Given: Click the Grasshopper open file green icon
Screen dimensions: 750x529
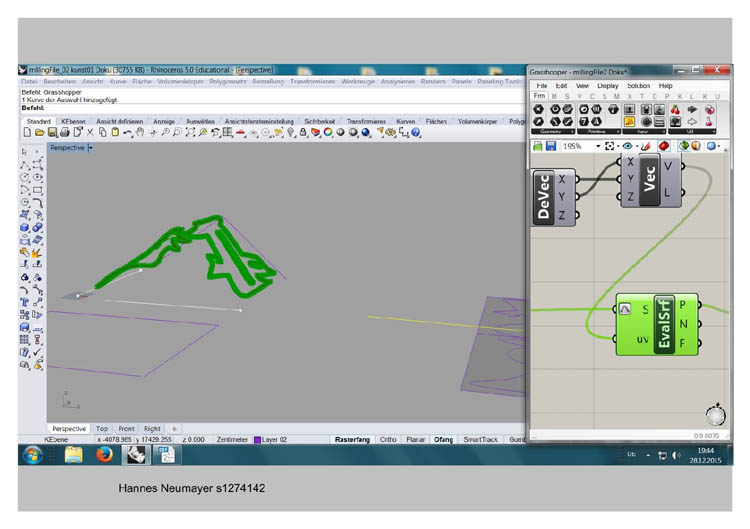Looking at the screenshot, I should tap(538, 146).
